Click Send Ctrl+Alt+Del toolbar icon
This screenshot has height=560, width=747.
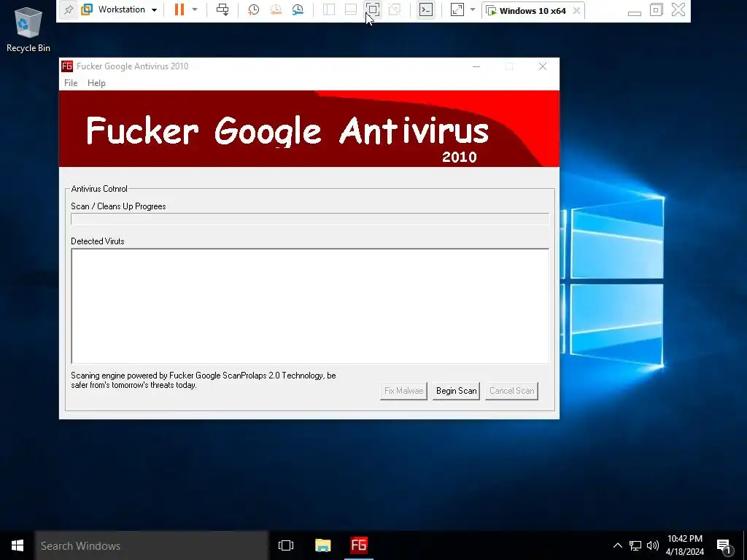222,9
